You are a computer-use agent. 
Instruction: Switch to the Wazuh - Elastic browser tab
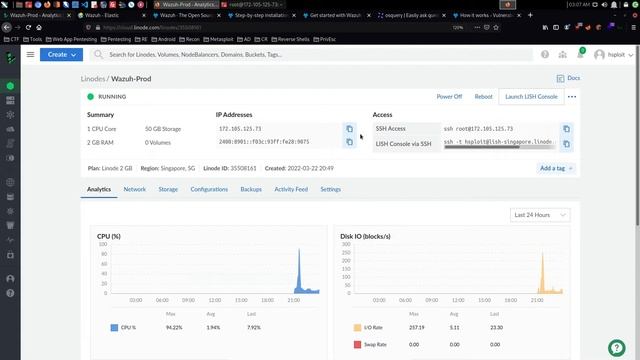coord(111,15)
